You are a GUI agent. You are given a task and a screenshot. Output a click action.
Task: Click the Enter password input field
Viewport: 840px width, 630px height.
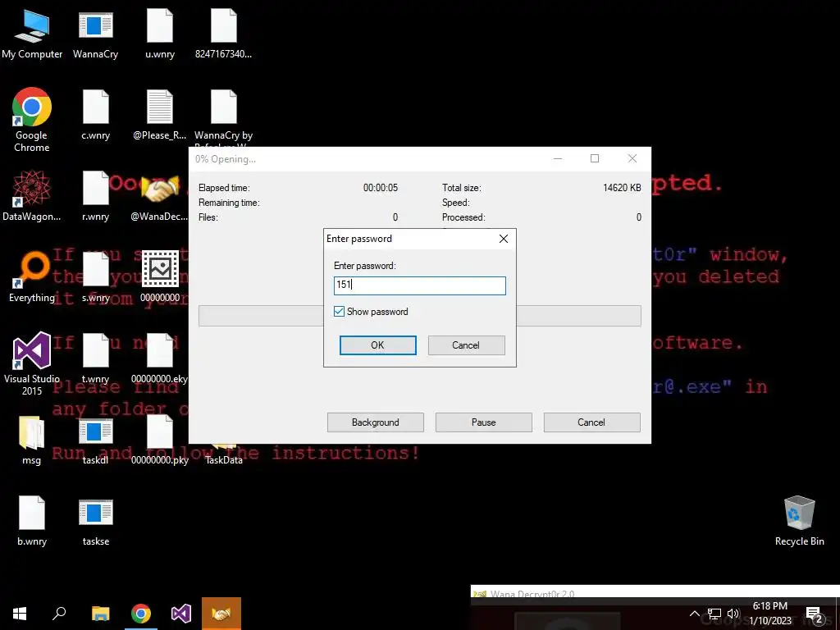[419, 285]
